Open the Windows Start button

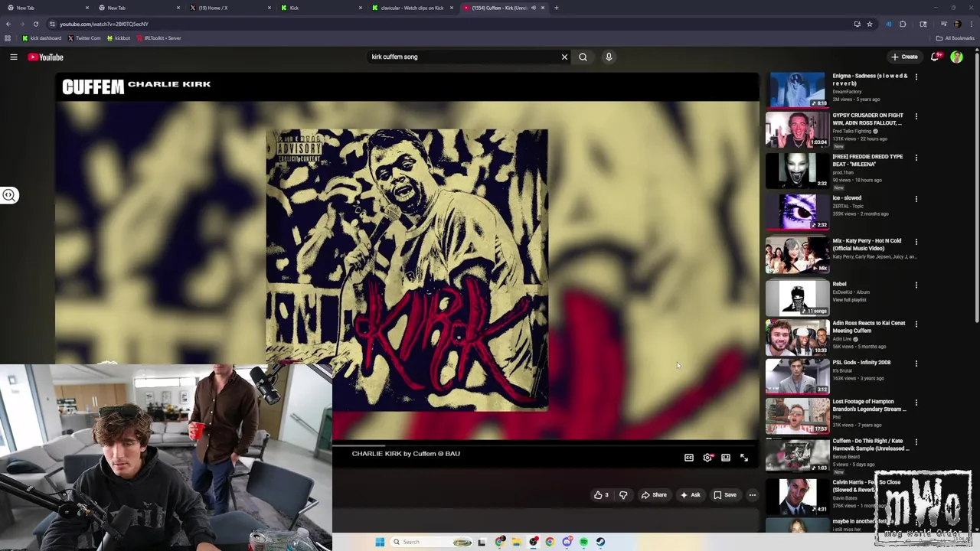(380, 542)
